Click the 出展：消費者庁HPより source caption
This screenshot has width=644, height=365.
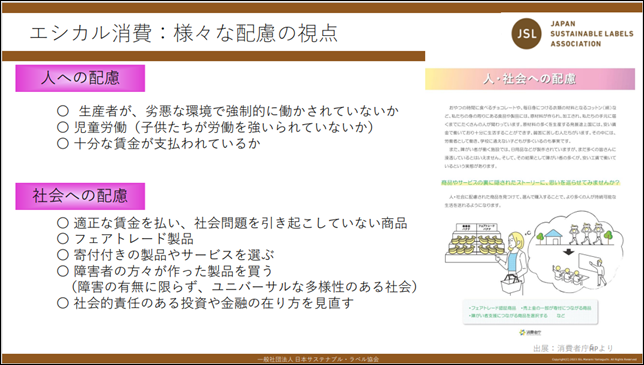pos(573,348)
